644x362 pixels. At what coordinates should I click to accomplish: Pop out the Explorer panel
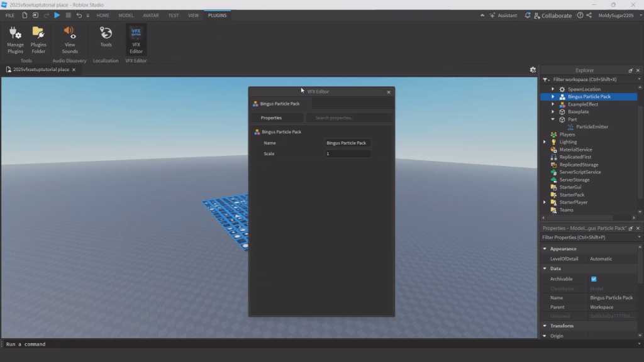point(630,70)
